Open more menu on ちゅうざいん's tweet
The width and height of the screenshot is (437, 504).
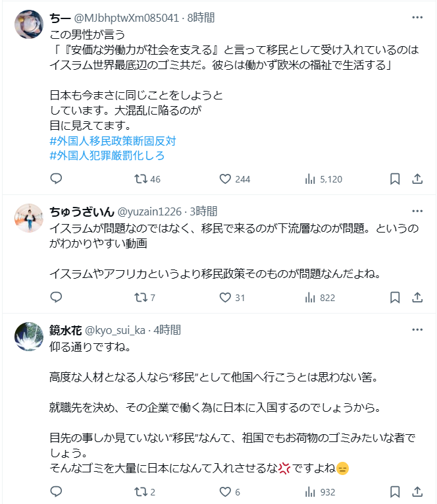[417, 211]
